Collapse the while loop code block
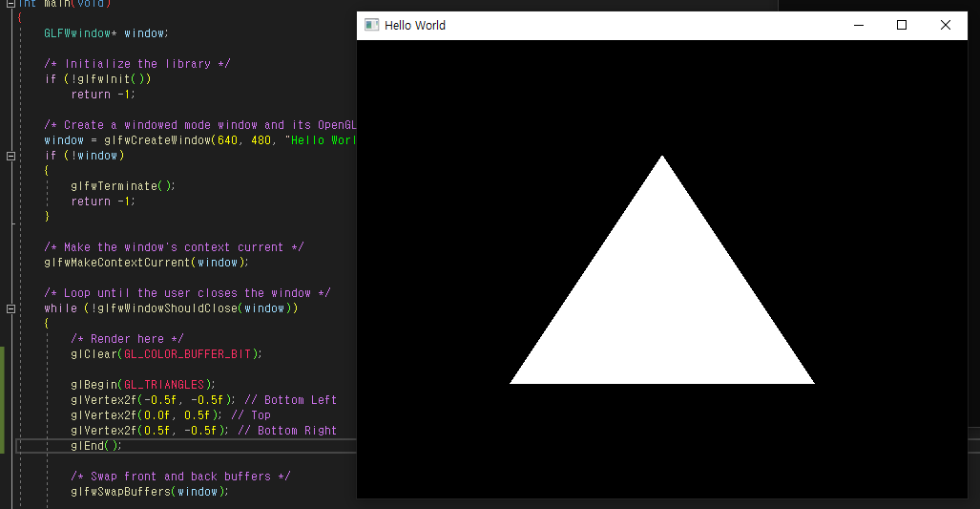 pos(10,308)
